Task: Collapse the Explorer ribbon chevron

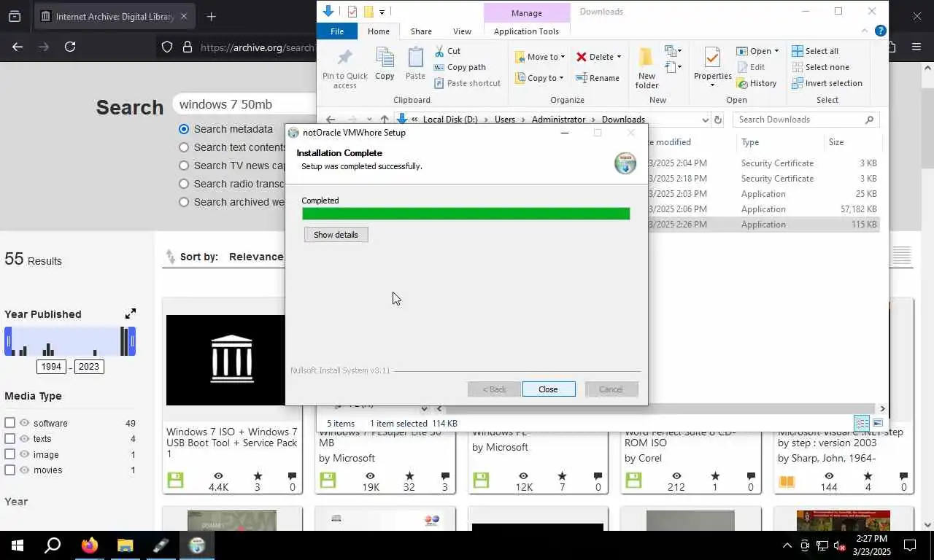Action: click(865, 31)
